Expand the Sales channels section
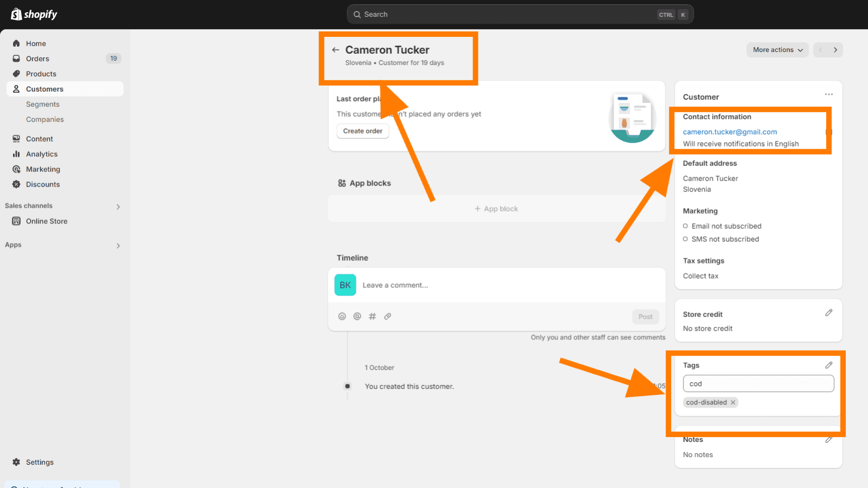Screen dimensions: 868x488 (x=118, y=207)
